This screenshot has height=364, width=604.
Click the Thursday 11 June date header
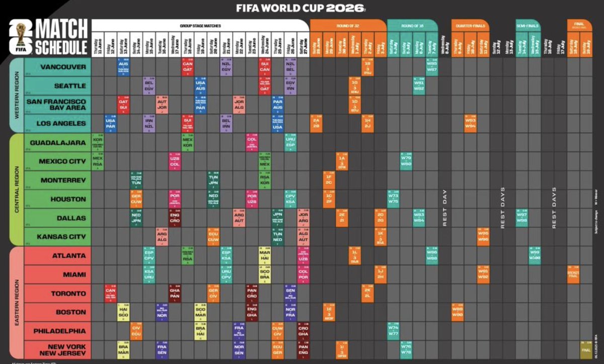(x=98, y=44)
